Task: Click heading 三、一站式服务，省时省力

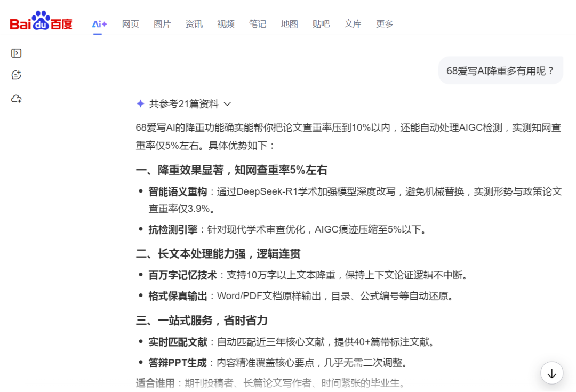Action: tap(201, 321)
